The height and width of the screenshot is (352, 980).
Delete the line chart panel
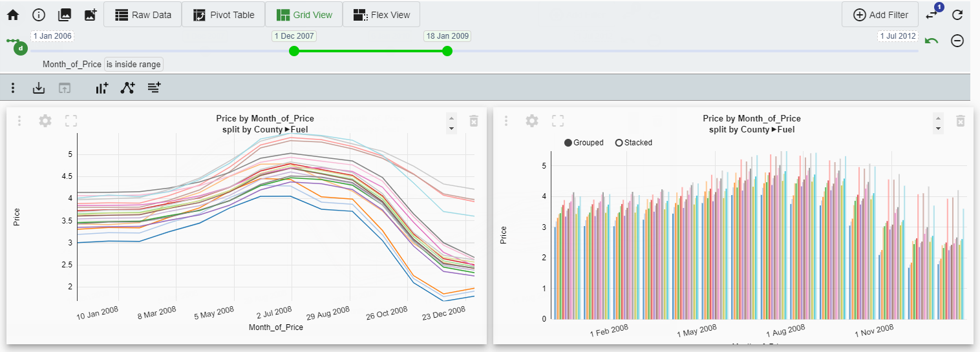pyautogui.click(x=474, y=121)
